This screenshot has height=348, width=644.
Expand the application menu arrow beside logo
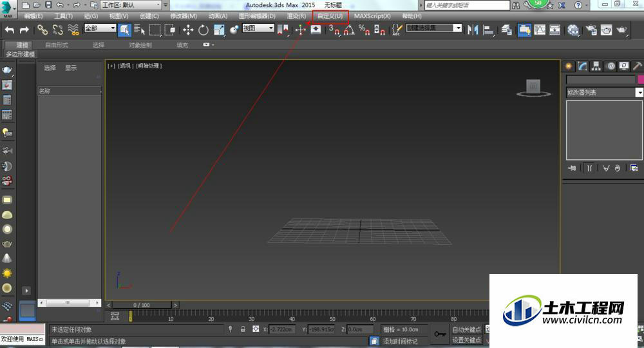click(14, 8)
